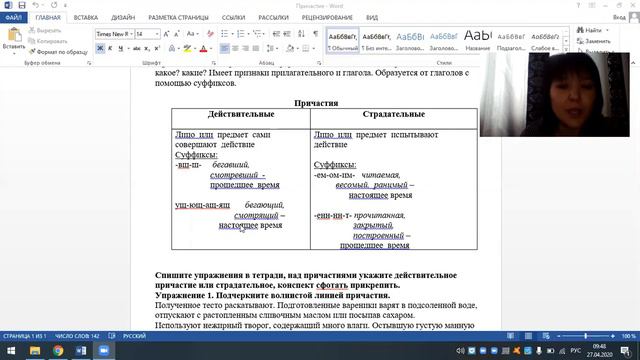Screen dimensions: 640x360
Task: Apply the Без интервала style
Action: [376, 40]
